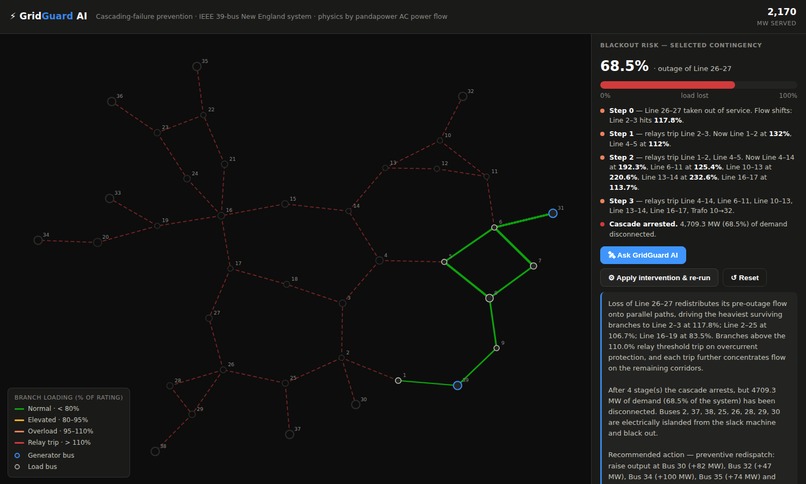Select bus 1 node on the grid
This screenshot has height=484, width=806.
pyautogui.click(x=398, y=381)
